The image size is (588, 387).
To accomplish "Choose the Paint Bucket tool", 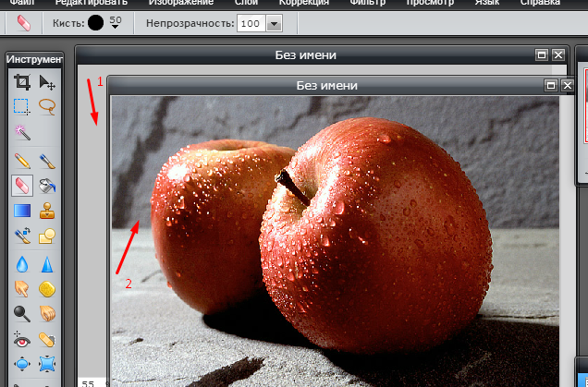I will pyautogui.click(x=47, y=185).
